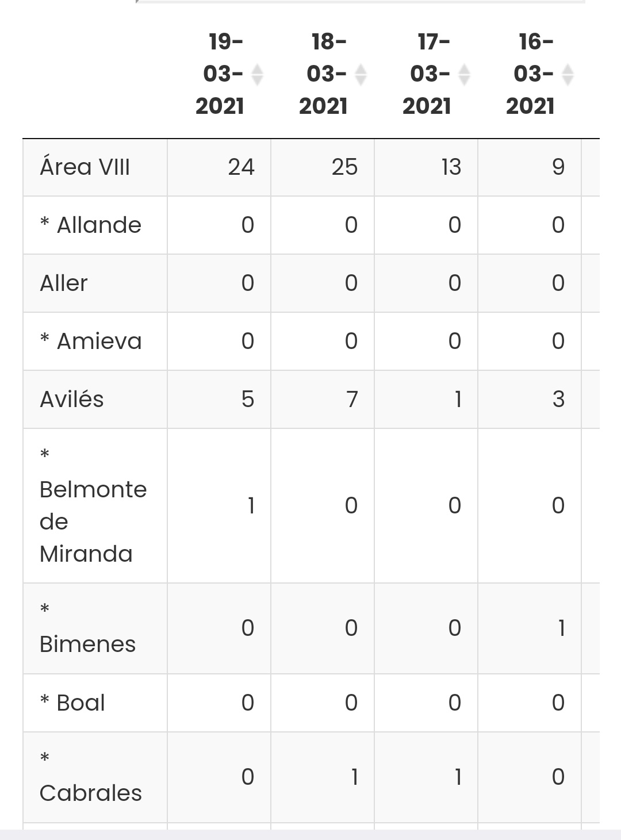Image resolution: width=621 pixels, height=840 pixels.
Task: Click the 19-03-2021 column header text
Action: point(220,74)
